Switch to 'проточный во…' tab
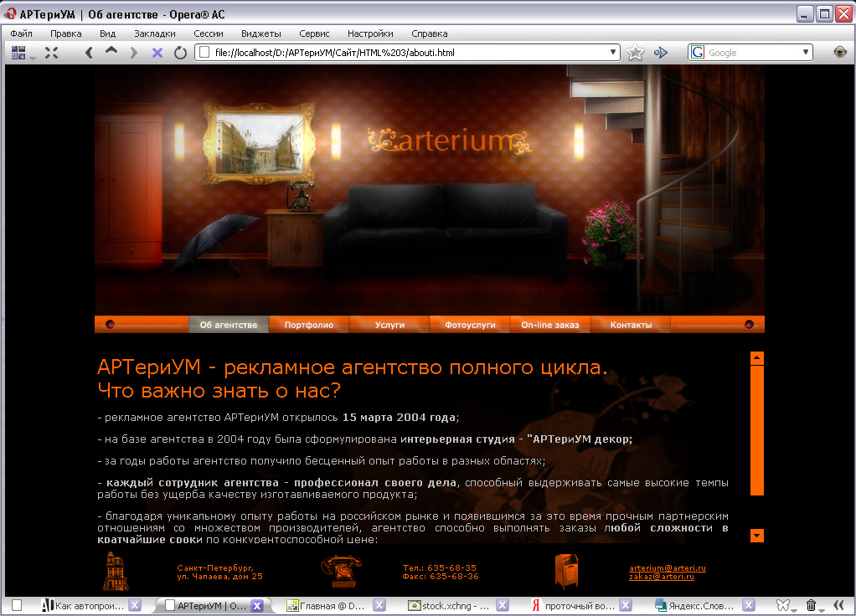This screenshot has height=616, width=856. [578, 605]
